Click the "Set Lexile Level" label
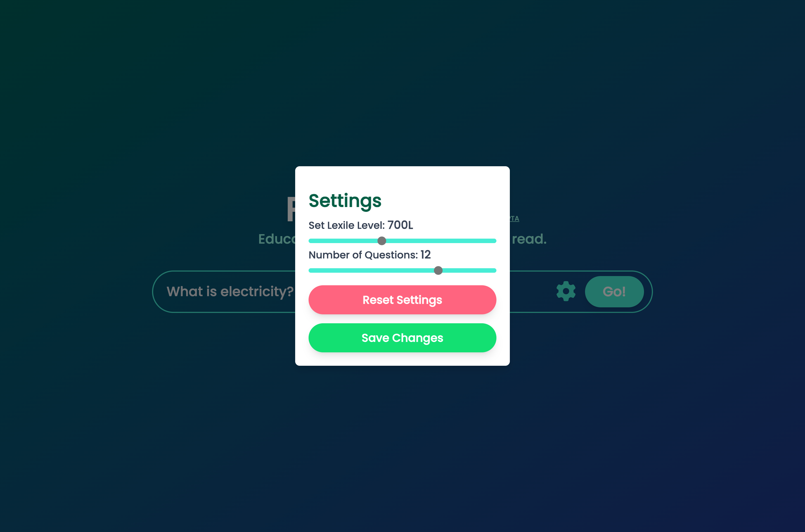The height and width of the screenshot is (532, 805). (x=346, y=225)
